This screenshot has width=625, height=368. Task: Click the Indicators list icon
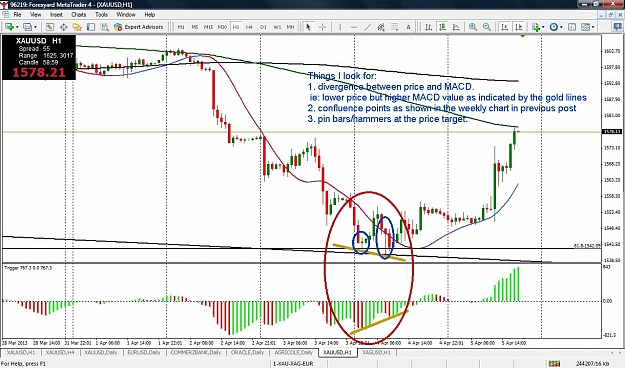[x=535, y=27]
